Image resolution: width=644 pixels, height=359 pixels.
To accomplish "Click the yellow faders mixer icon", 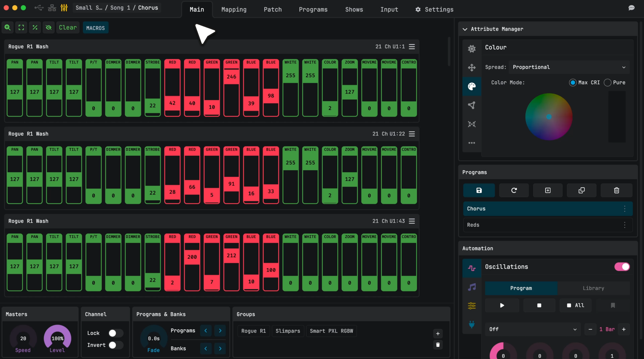I will click(x=64, y=8).
